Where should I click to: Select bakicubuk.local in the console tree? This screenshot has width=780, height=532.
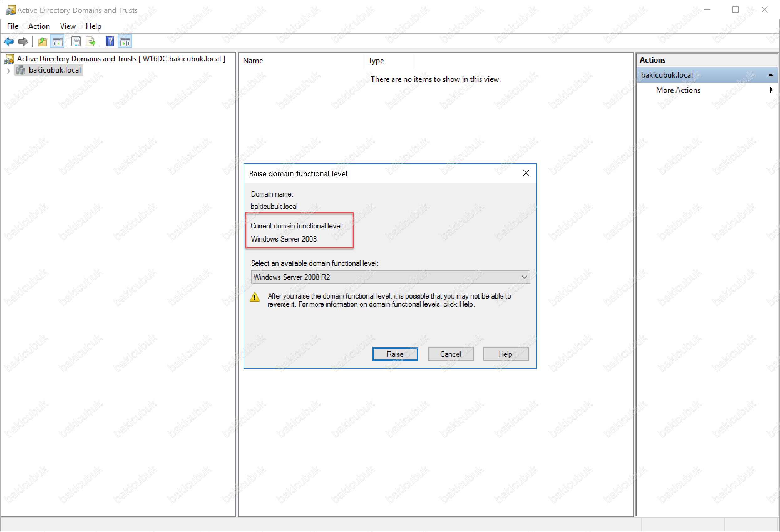[55, 70]
